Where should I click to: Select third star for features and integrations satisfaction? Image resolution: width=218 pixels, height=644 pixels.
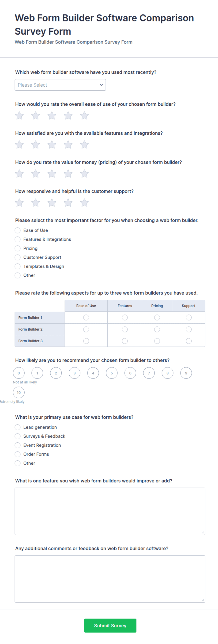click(x=52, y=144)
